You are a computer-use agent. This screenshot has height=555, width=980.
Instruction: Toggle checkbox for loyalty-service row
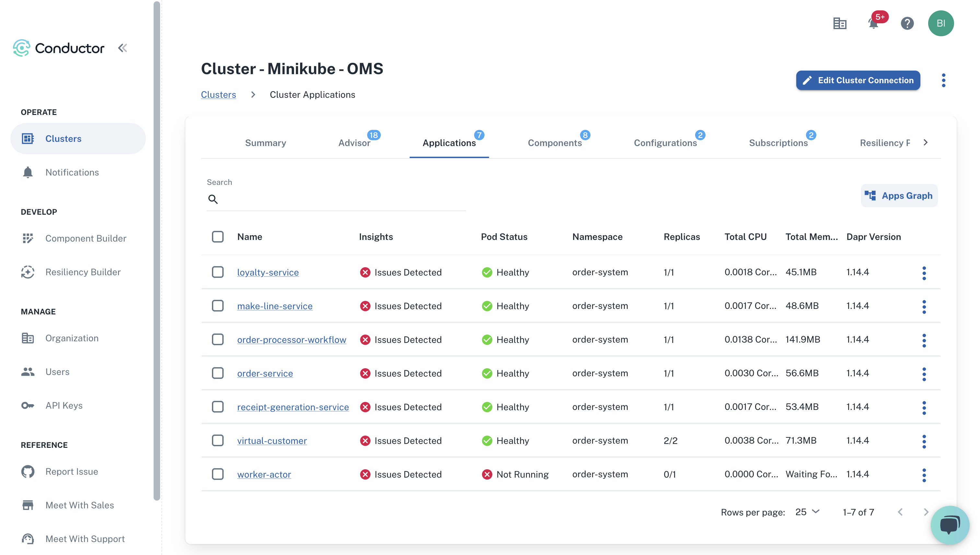pyautogui.click(x=219, y=272)
